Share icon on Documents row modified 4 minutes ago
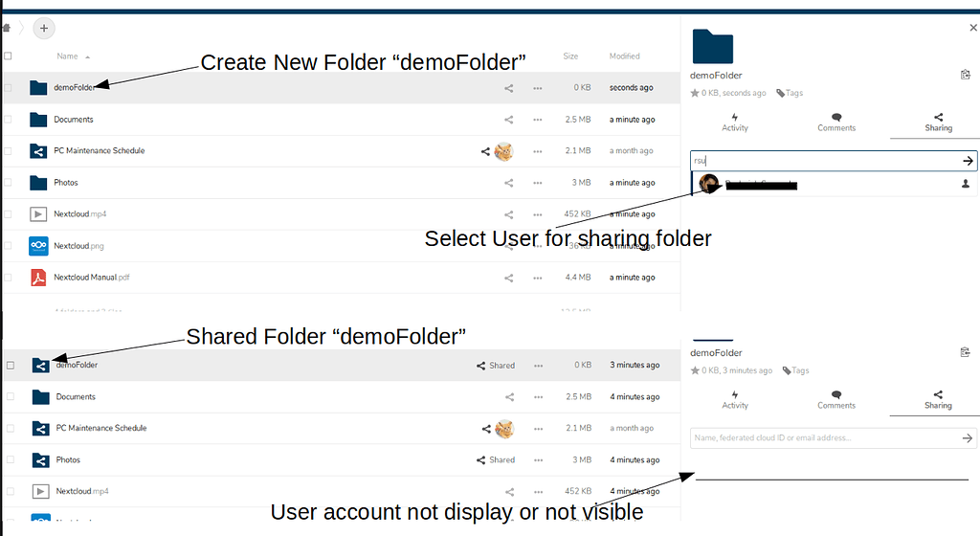This screenshot has height=536, width=980. point(509,396)
